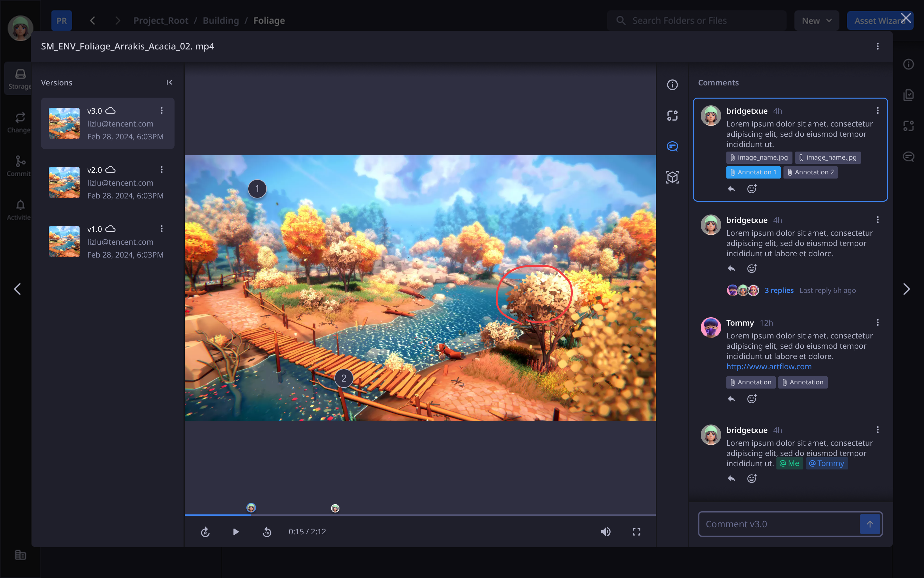This screenshot has height=578, width=924.
Task: Open the artflow.com link in Tommy's comment
Action: pyautogui.click(x=769, y=366)
